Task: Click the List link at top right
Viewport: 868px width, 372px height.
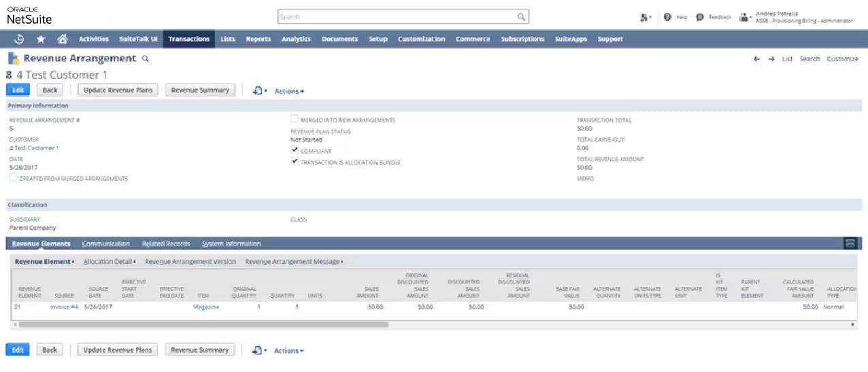Action: pos(787,59)
